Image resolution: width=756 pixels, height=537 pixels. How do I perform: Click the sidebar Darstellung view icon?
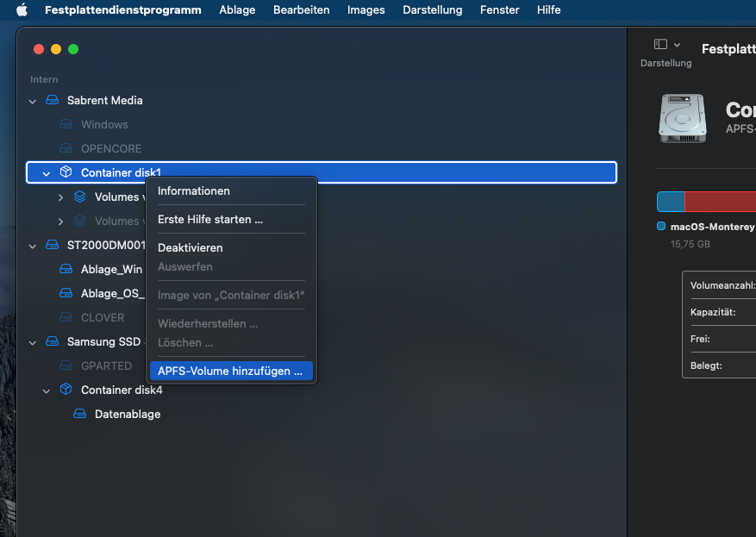click(660, 44)
